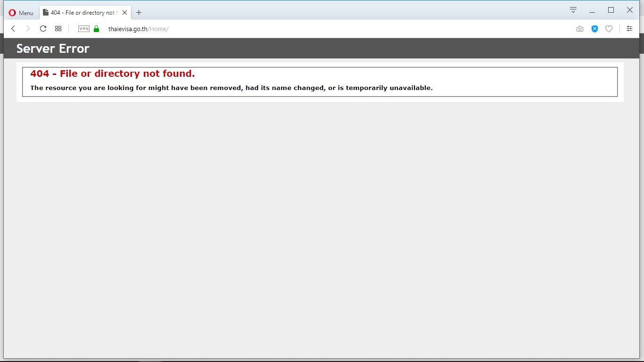
Task: Reload the current page
Action: [x=43, y=29]
